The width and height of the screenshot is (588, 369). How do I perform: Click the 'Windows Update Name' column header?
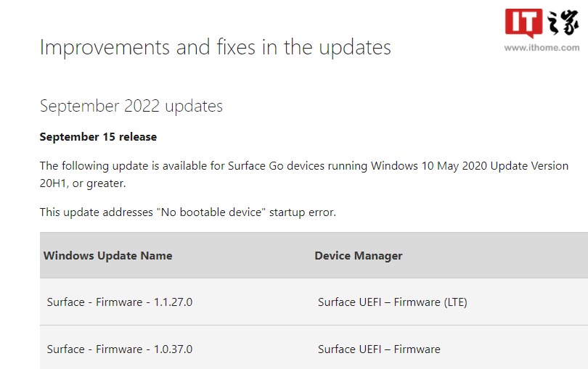[108, 255]
